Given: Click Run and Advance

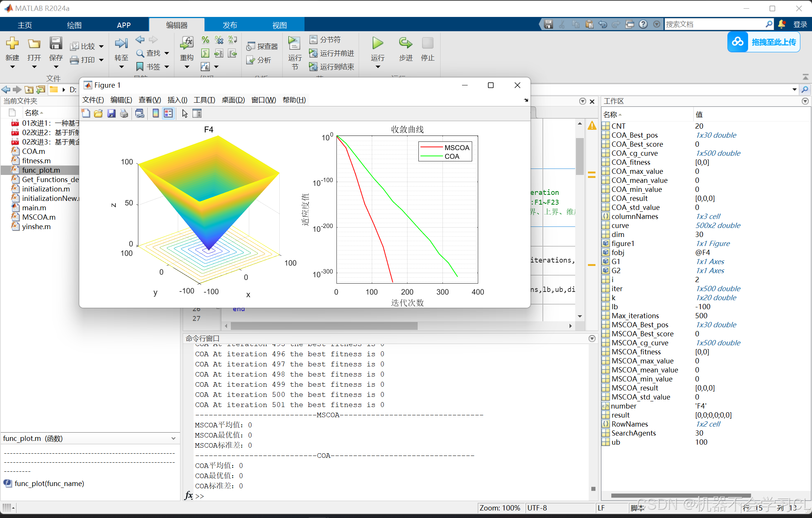Looking at the screenshot, I should (x=332, y=53).
